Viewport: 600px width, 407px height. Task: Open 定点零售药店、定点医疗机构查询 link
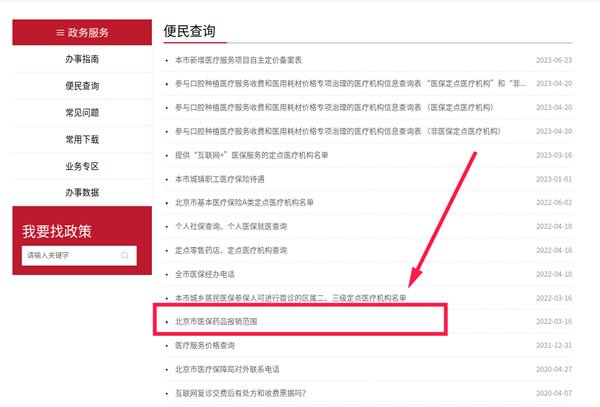click(x=231, y=251)
